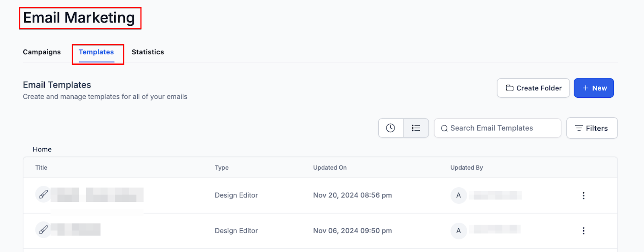Click the clock recent-view icon
This screenshot has height=252, width=644.
click(390, 128)
